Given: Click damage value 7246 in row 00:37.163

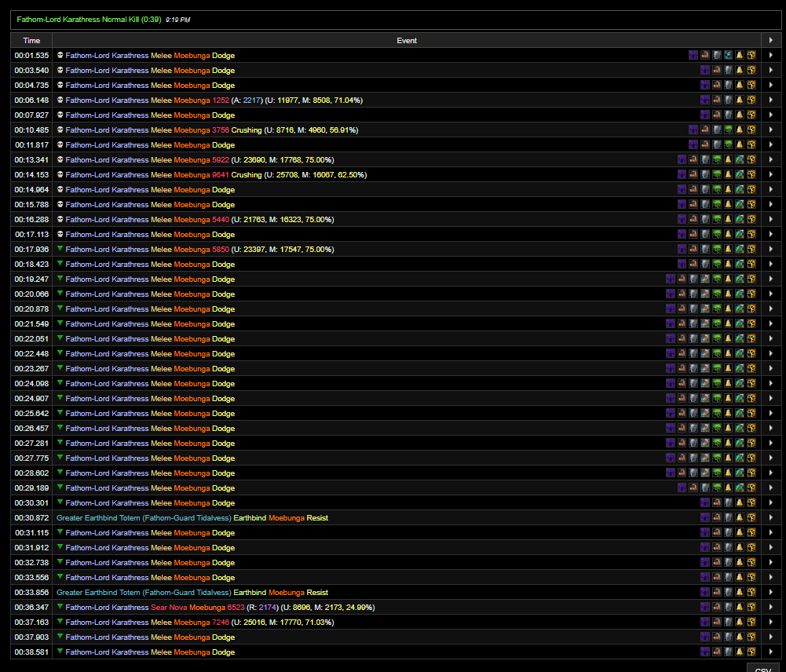Looking at the screenshot, I should (221, 623).
